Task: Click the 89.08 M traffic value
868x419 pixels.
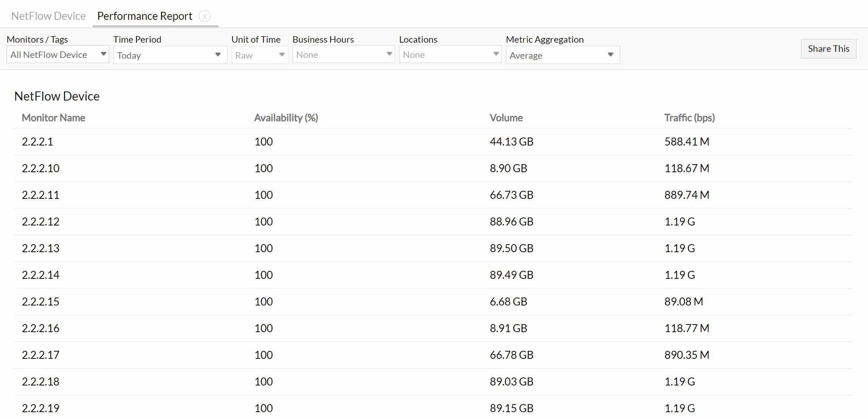Action: [x=684, y=302]
